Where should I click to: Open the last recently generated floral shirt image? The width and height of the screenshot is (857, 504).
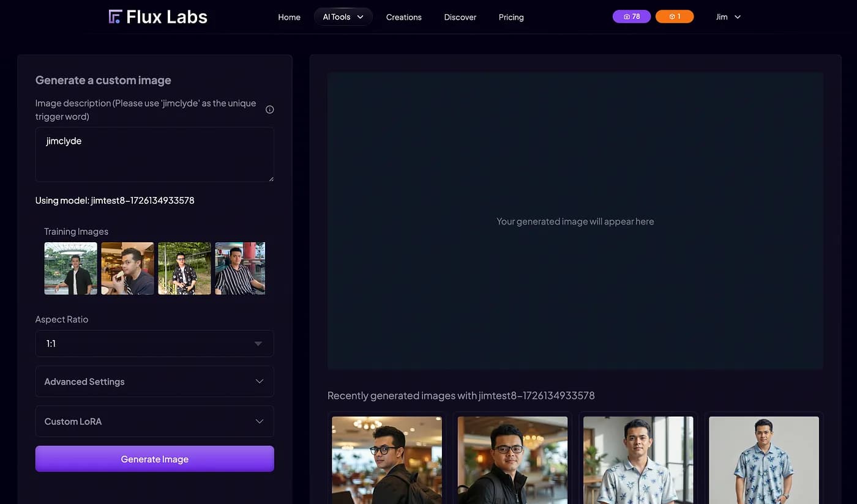pyautogui.click(x=763, y=460)
